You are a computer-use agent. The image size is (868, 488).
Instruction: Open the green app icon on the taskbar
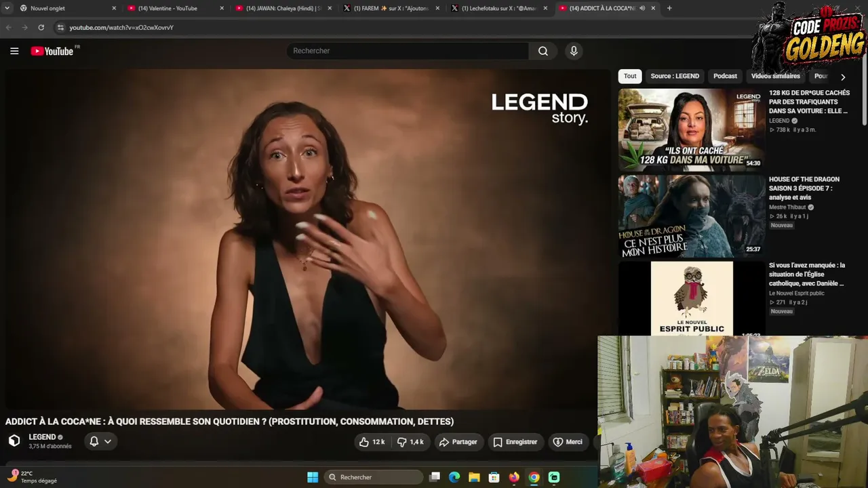point(554,477)
